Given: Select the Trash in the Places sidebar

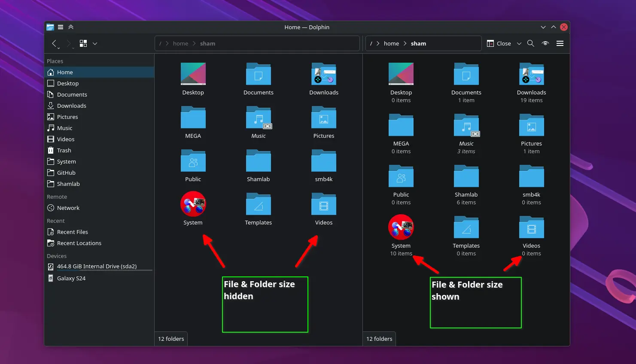Looking at the screenshot, I should (64, 150).
